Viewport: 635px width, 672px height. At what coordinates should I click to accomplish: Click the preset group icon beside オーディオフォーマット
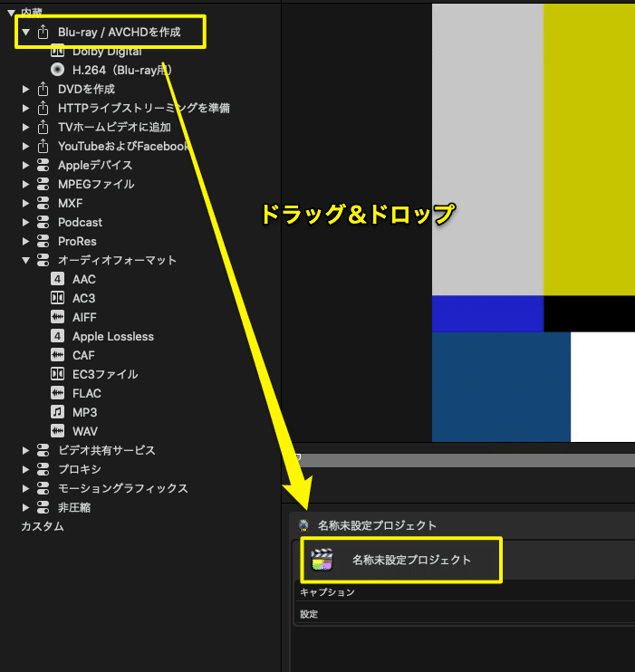coord(43,260)
